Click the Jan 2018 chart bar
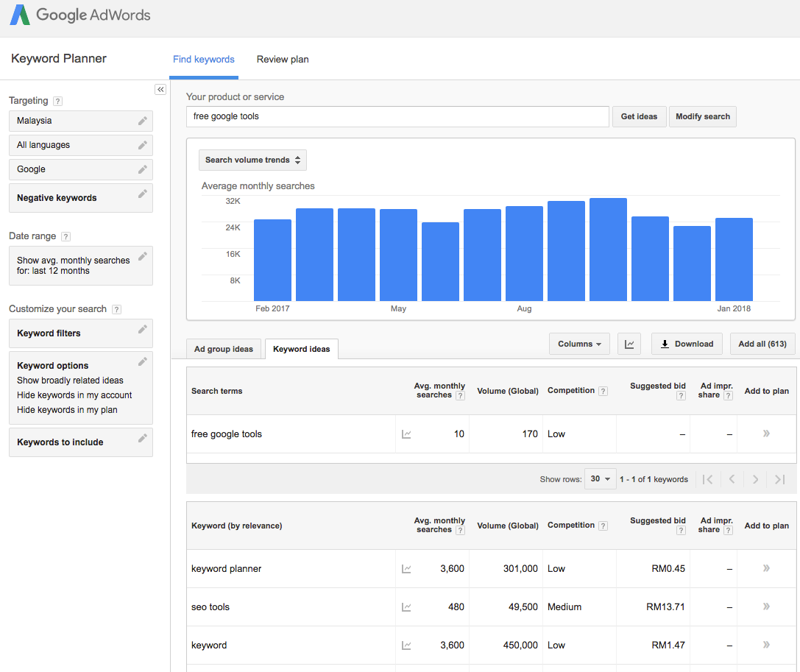This screenshot has height=672, width=800. (x=734, y=259)
